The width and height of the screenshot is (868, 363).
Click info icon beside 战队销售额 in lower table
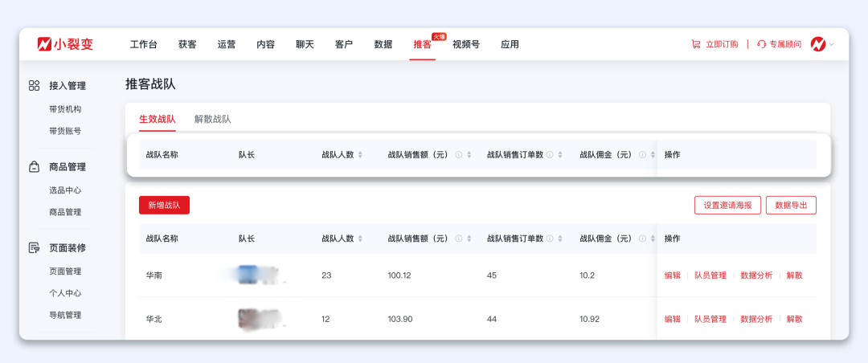pyautogui.click(x=458, y=239)
